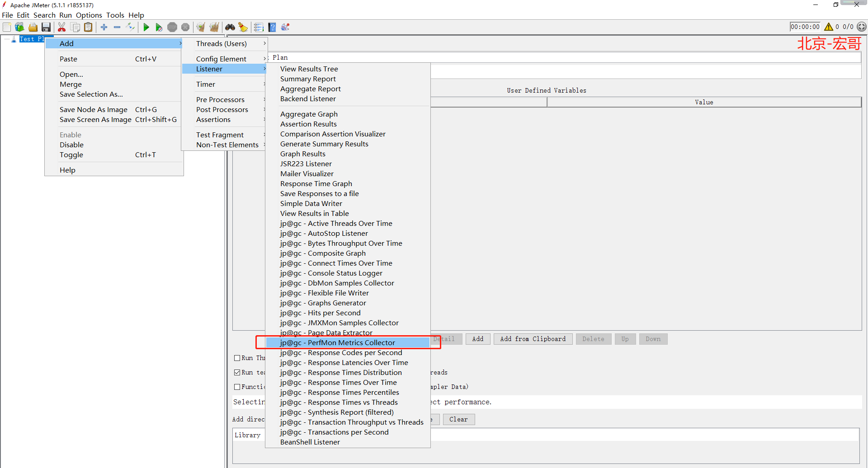
Task: Select Summary Report listener
Action: click(x=348, y=79)
